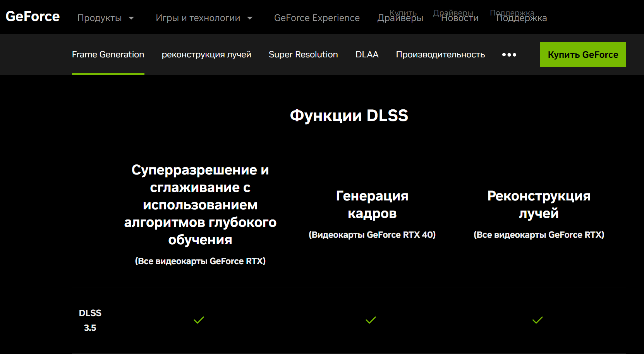Select the Суперразрешение и сглаживание column heading
Viewport: 644px width, 354px height.
tap(200, 205)
